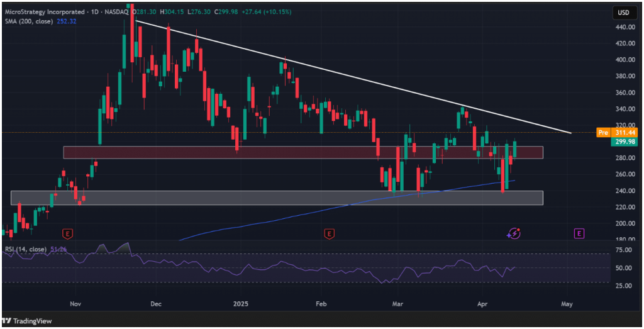Screen dimensions: 644x329
Task: Click the purple lightning event icon
Action: click(514, 233)
